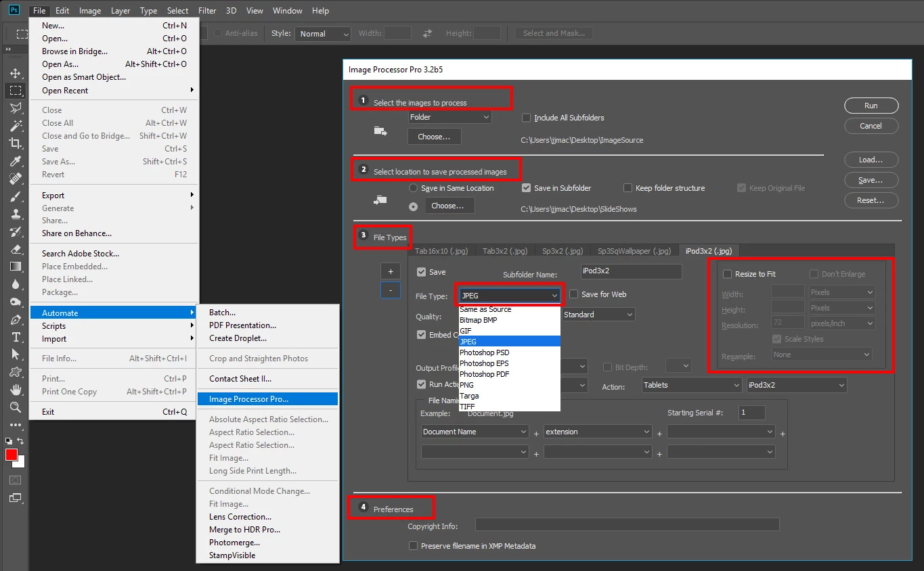Select the Blur tool
Image resolution: width=924 pixels, height=571 pixels.
click(15, 284)
